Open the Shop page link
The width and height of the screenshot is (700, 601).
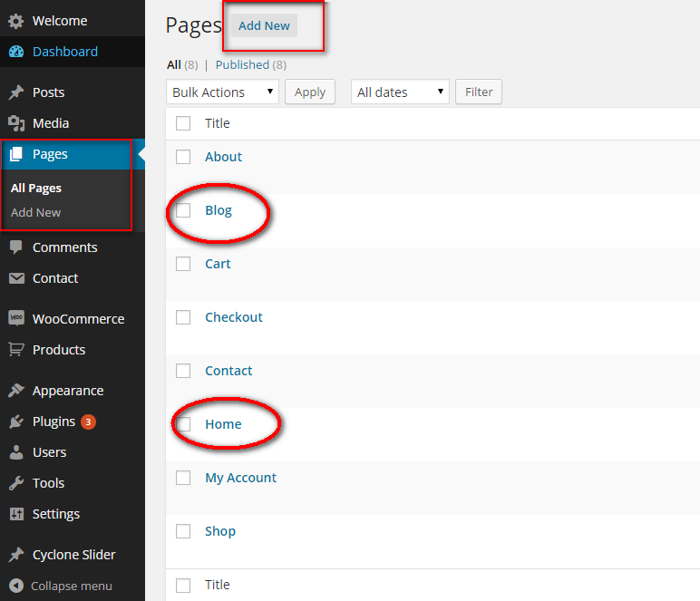(x=220, y=531)
